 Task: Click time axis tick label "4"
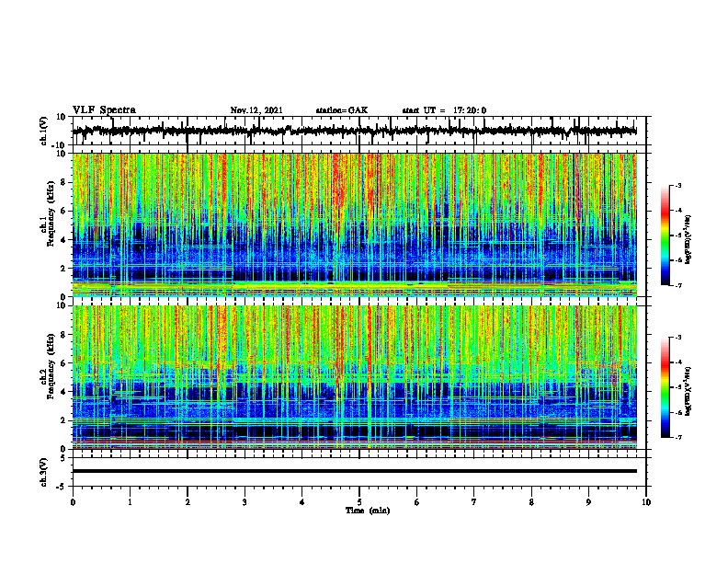click(x=301, y=502)
